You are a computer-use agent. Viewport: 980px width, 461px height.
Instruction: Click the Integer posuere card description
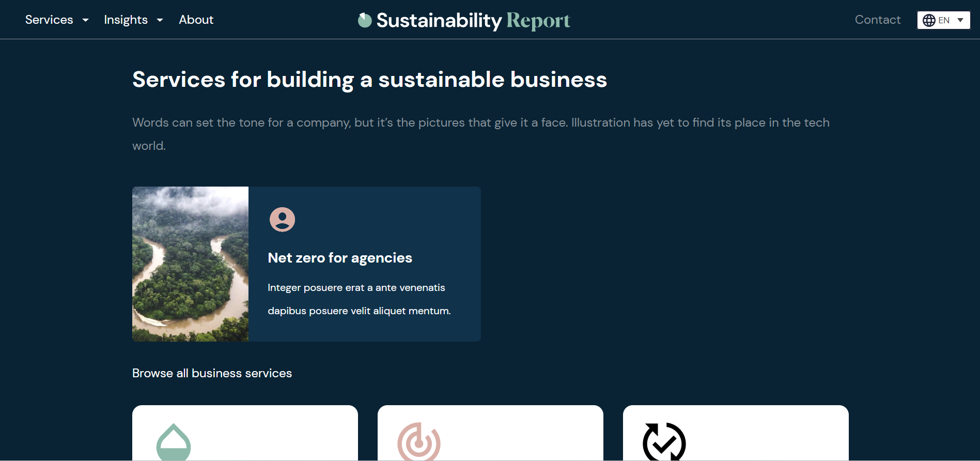point(359,299)
